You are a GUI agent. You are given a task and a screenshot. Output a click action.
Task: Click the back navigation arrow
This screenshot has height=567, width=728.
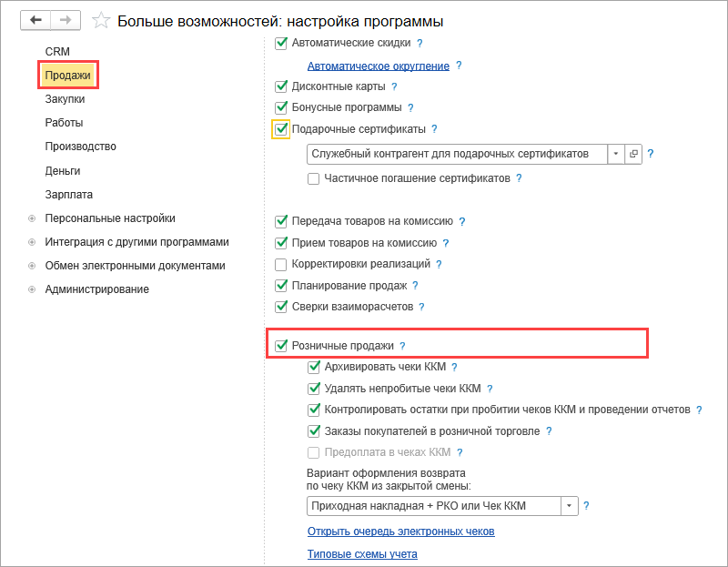tap(36, 19)
